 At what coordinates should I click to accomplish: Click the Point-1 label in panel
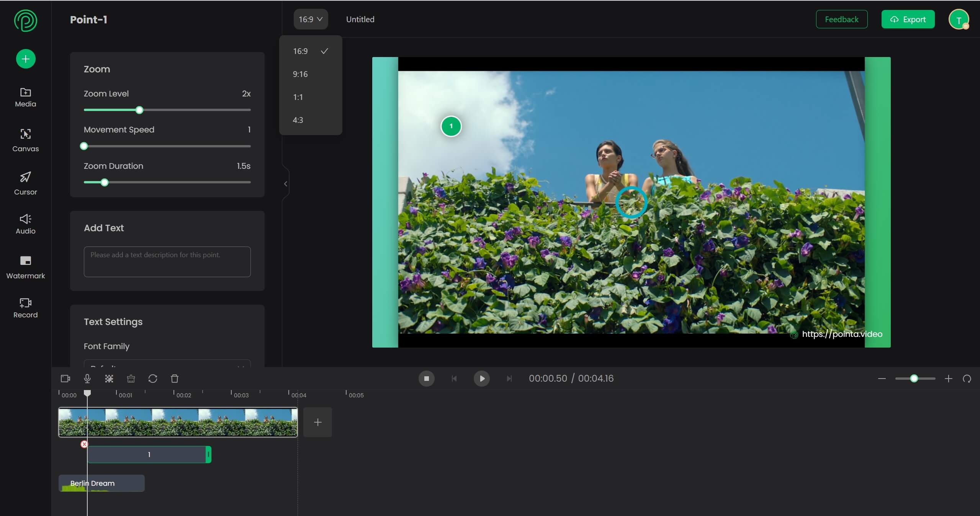tap(89, 20)
